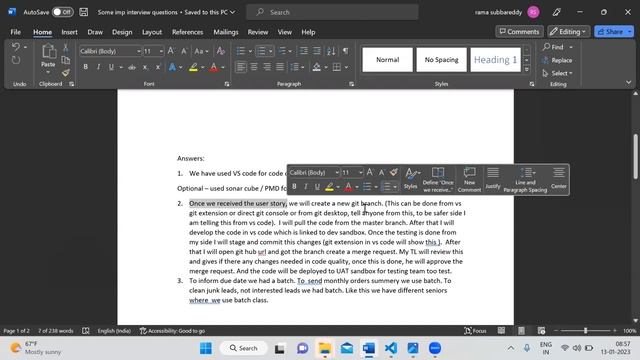The height and width of the screenshot is (360, 640).
Task: Switch to the References tab
Action: click(x=187, y=32)
